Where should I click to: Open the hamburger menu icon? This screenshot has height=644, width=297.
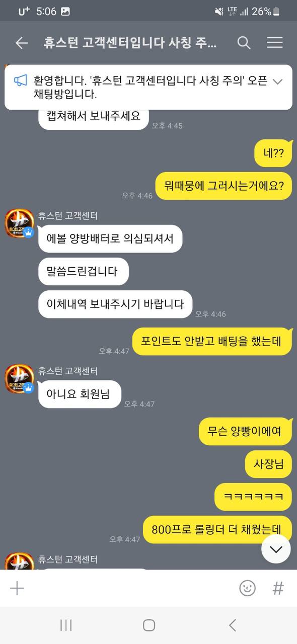[275, 43]
